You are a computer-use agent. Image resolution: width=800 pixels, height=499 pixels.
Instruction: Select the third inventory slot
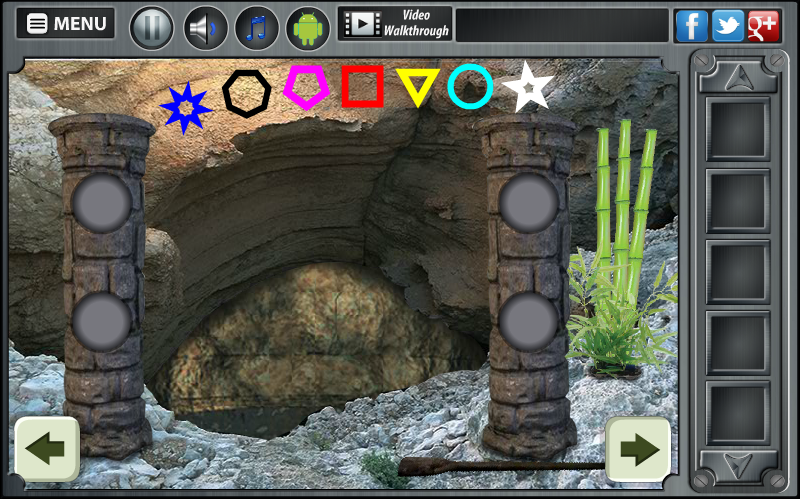coord(738,271)
